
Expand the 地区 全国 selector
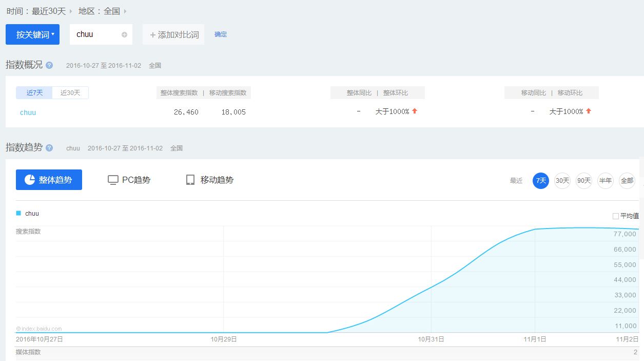pyautogui.click(x=112, y=11)
